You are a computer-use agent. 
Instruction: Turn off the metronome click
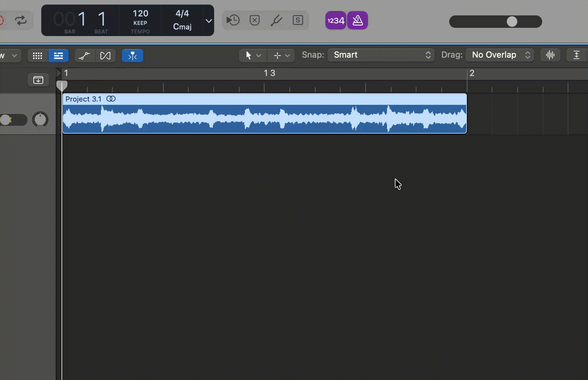[x=358, y=21]
